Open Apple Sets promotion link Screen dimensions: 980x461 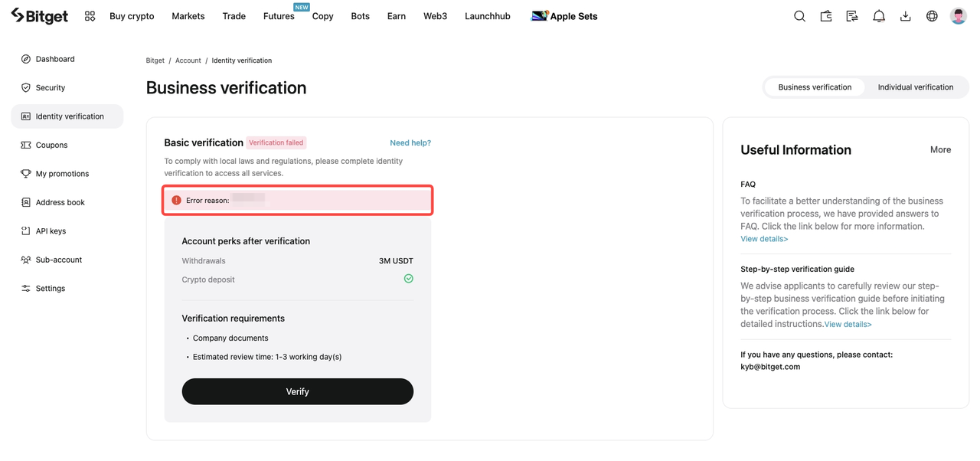pyautogui.click(x=564, y=16)
